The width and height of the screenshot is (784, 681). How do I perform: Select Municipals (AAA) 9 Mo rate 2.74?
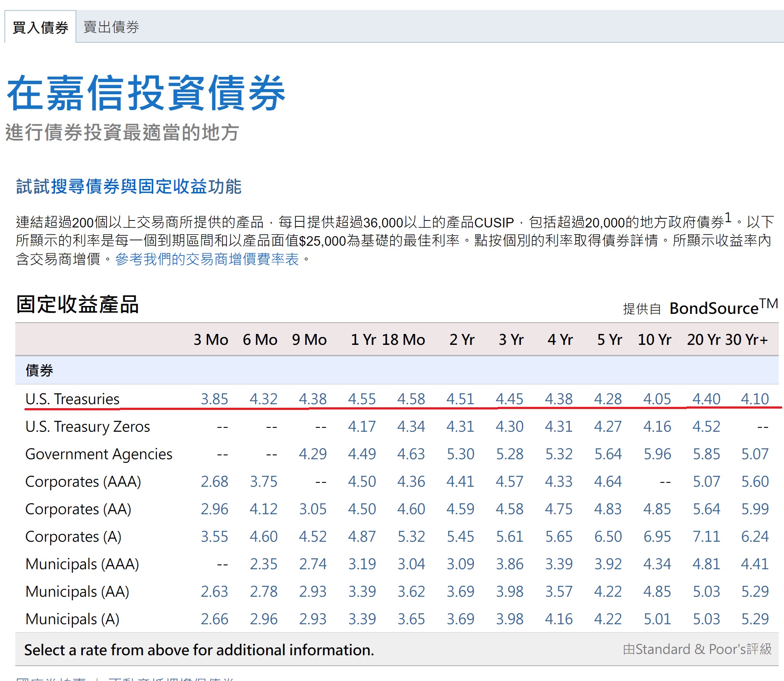[x=313, y=564]
